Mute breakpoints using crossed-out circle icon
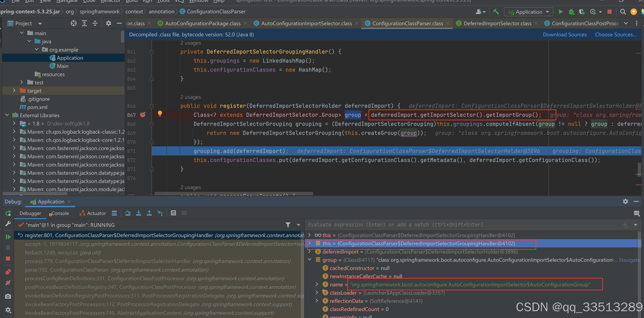 pyautogui.click(x=8, y=283)
